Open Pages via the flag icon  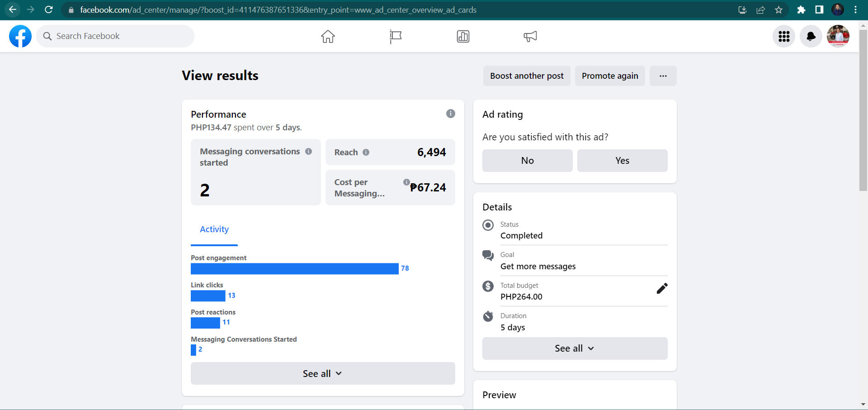(396, 36)
